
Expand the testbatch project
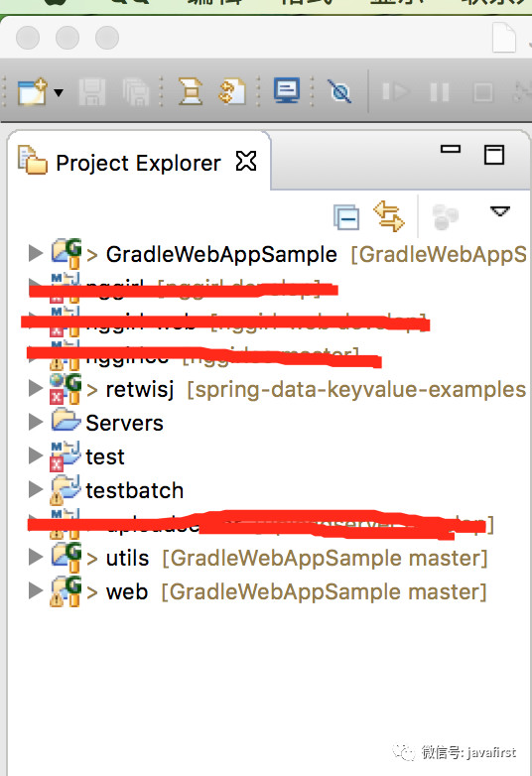(x=35, y=489)
